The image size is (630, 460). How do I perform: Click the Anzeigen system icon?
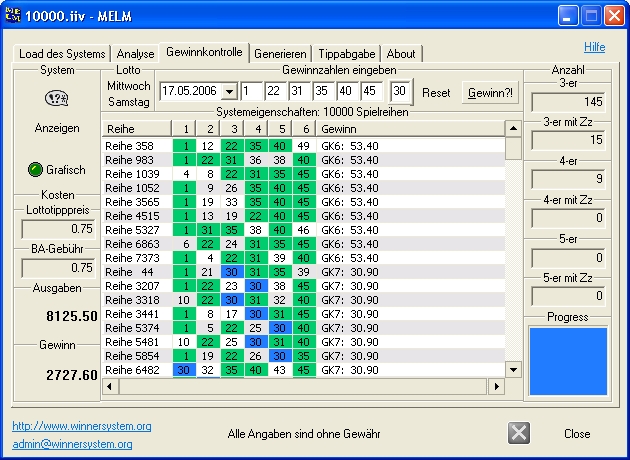[x=56, y=97]
